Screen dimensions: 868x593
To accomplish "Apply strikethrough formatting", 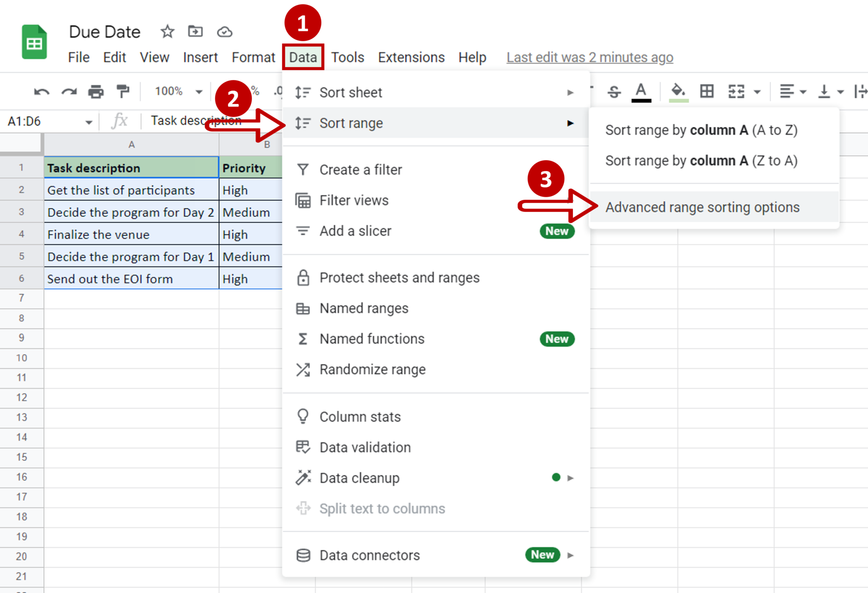I will click(614, 91).
